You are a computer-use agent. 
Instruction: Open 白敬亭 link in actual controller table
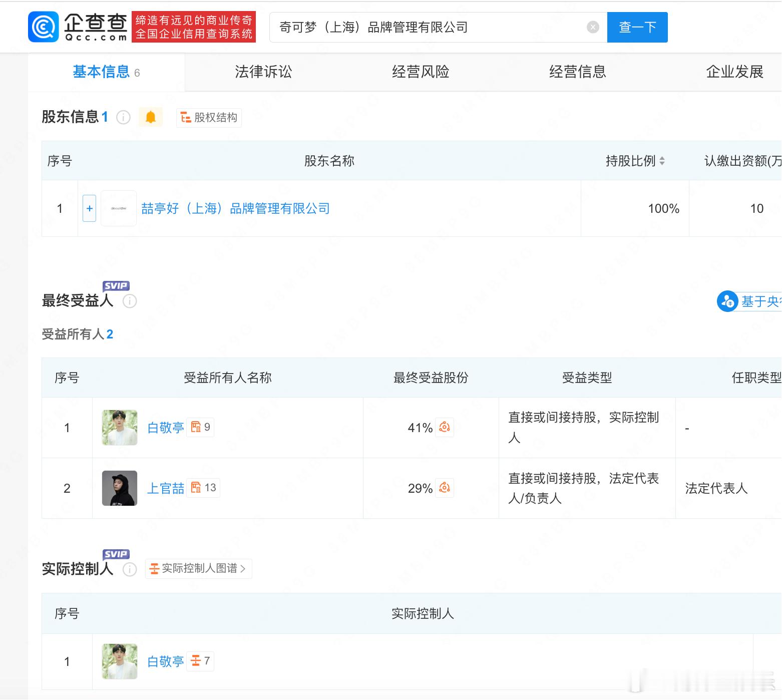[x=166, y=661]
